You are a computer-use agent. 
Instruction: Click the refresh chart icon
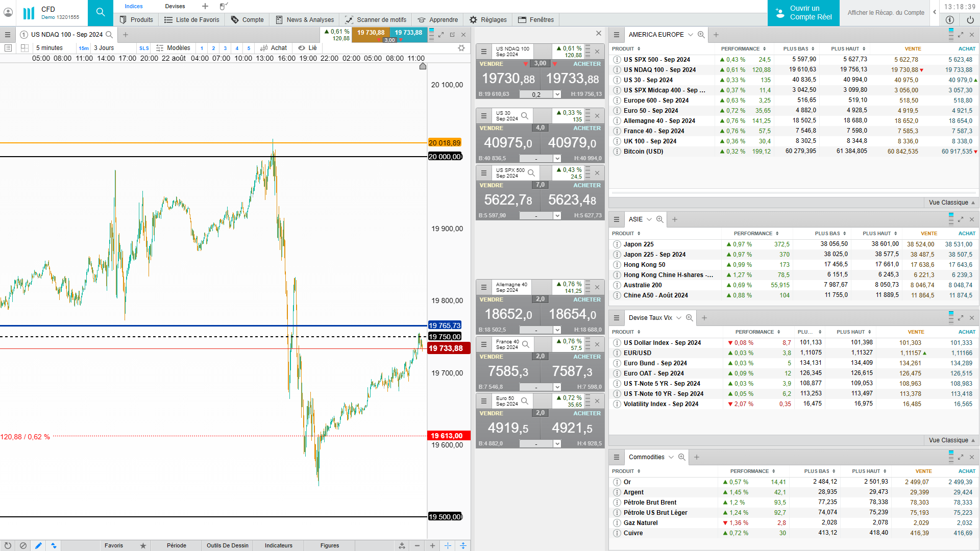(8, 545)
